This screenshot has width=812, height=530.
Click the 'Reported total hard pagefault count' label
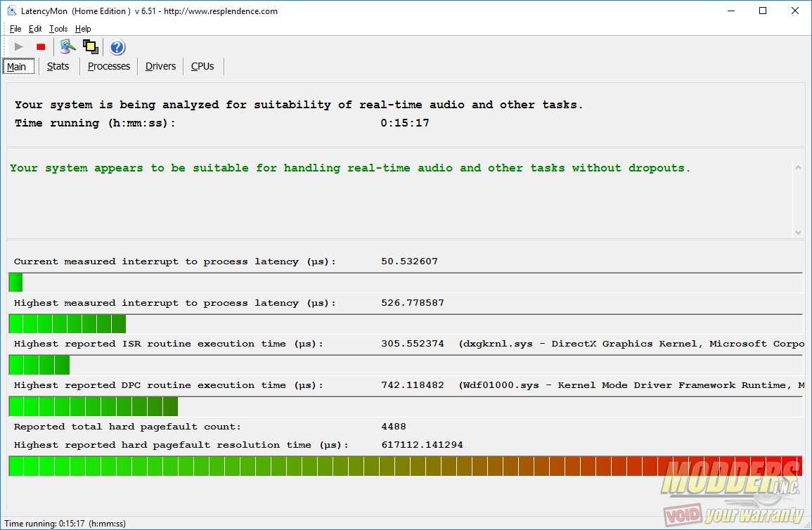coord(127,427)
